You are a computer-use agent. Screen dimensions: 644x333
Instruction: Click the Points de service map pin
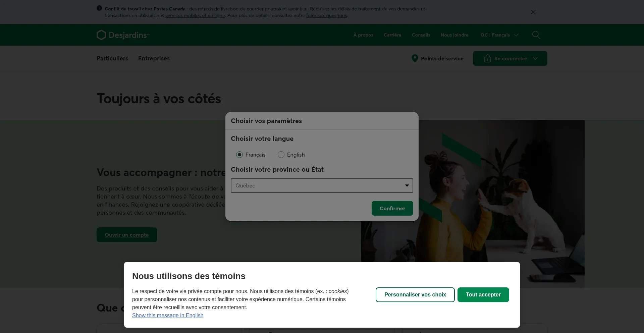tap(415, 58)
